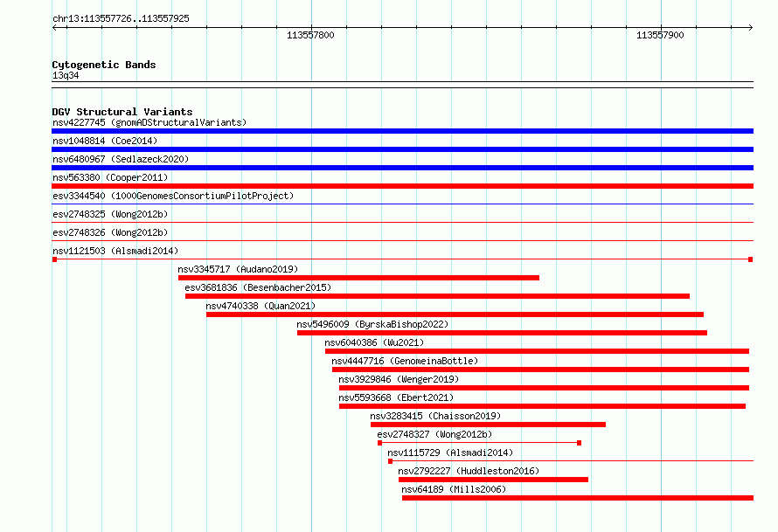Screen dimensions: 778x532
Task: Click left endpoint square of esv2748327
Action: point(379,443)
